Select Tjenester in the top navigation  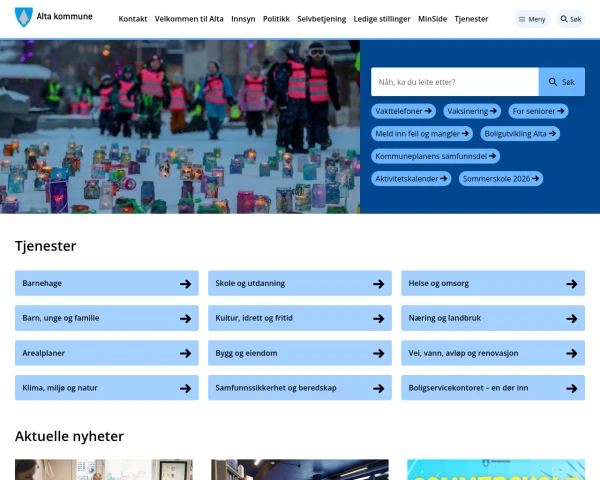(x=471, y=19)
